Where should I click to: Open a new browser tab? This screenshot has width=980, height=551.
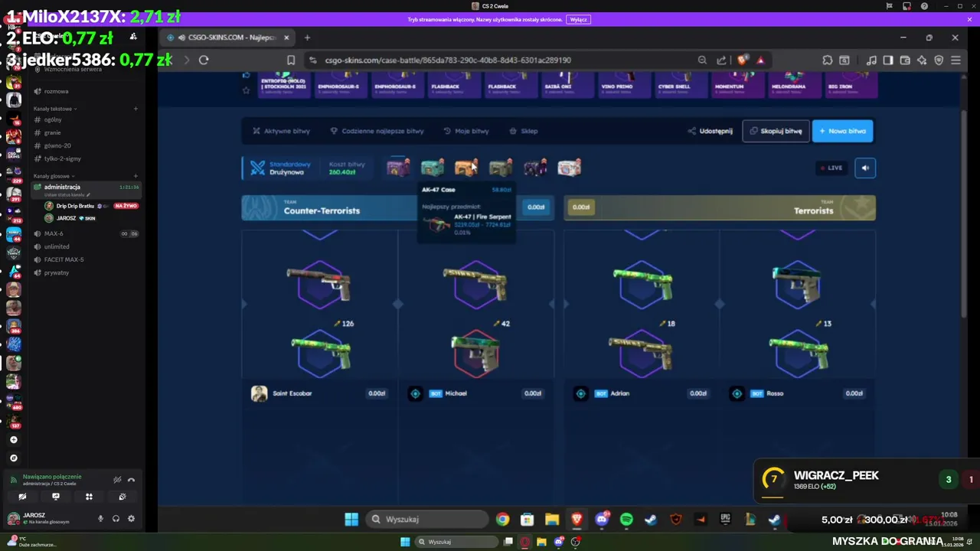click(307, 37)
